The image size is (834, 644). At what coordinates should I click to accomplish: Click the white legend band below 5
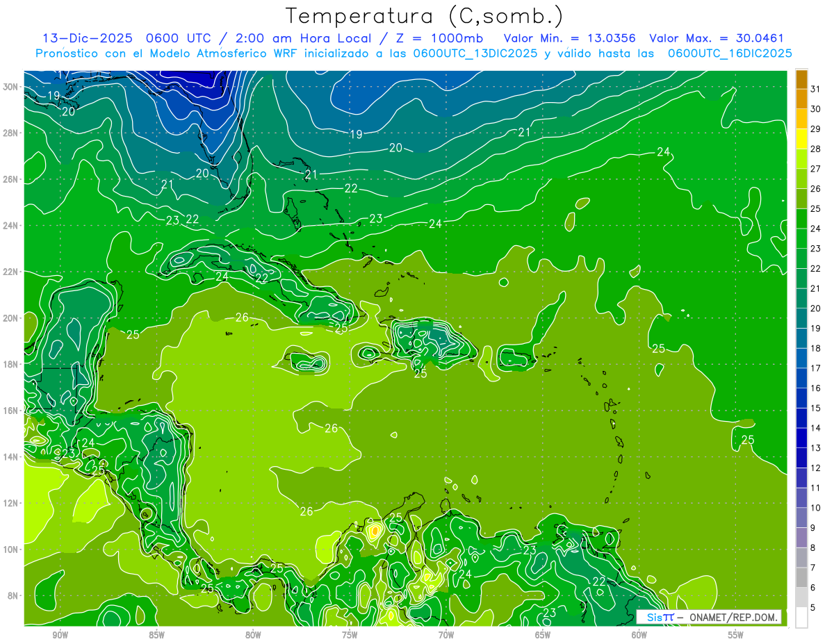point(801,617)
